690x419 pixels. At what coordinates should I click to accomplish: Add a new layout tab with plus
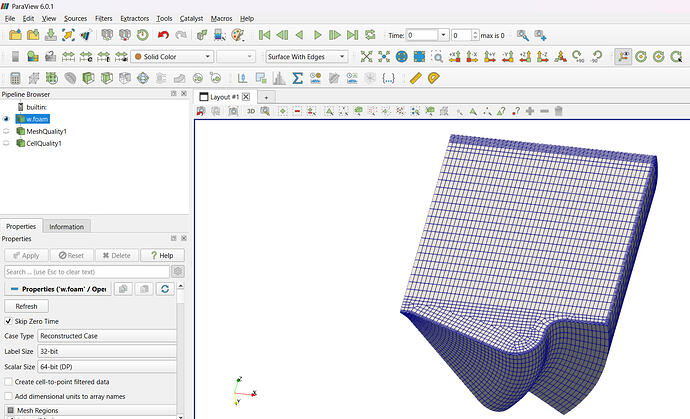(266, 97)
